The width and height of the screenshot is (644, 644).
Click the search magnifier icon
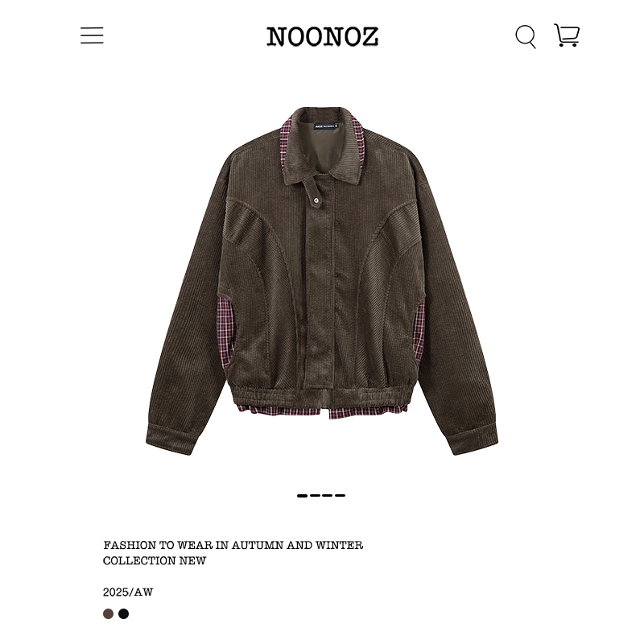coord(526,36)
